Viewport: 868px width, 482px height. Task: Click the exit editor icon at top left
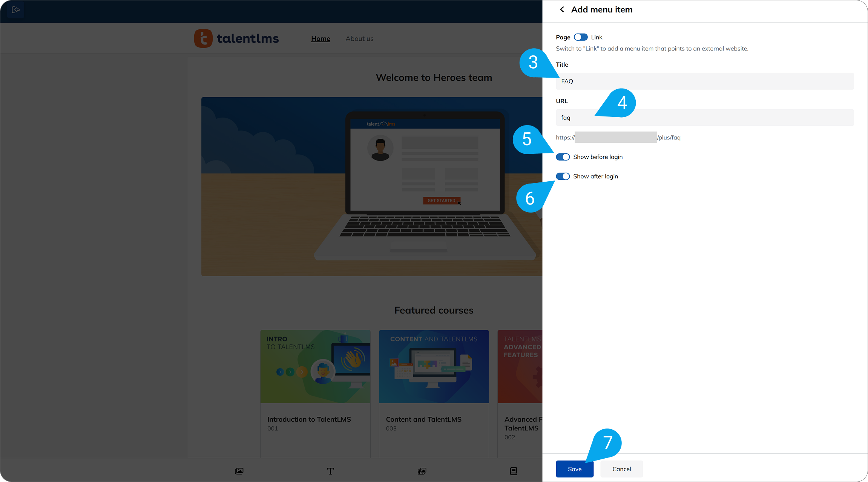(15, 10)
